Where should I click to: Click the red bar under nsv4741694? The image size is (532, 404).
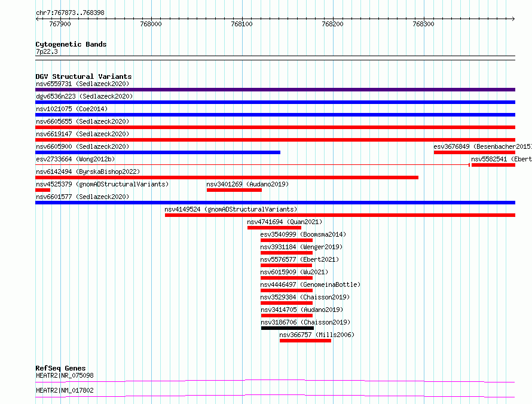coord(274,228)
